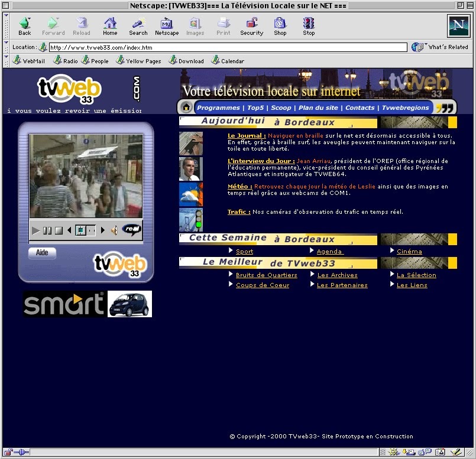Image resolution: width=476 pixels, height=459 pixels.
Task: Open the Cinéma link
Action: 409,252
